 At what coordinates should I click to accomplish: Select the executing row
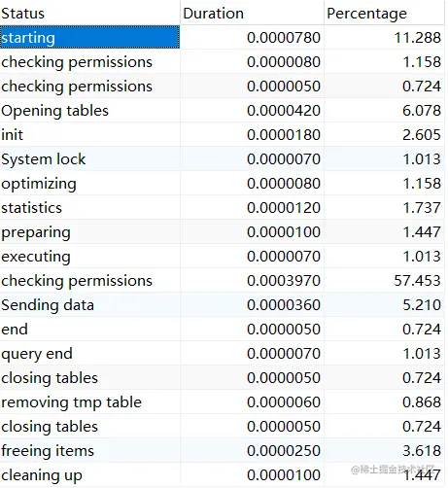pos(223,256)
